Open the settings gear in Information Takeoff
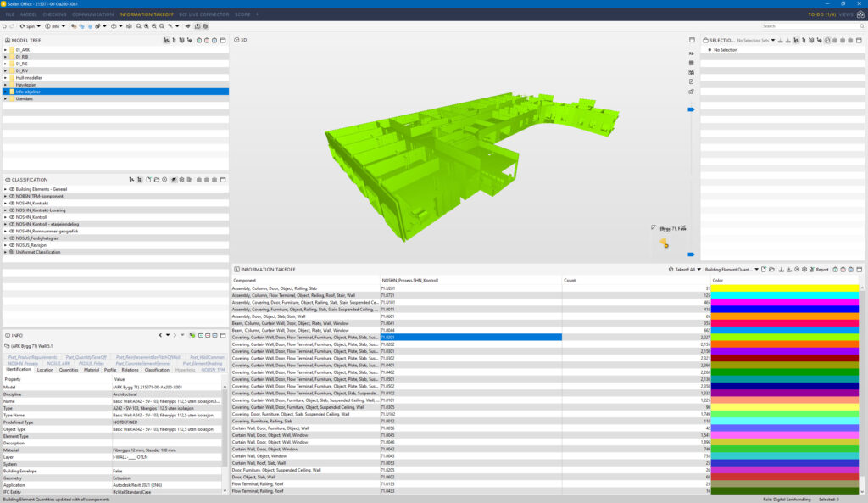The width and height of the screenshot is (868, 503). [x=805, y=269]
